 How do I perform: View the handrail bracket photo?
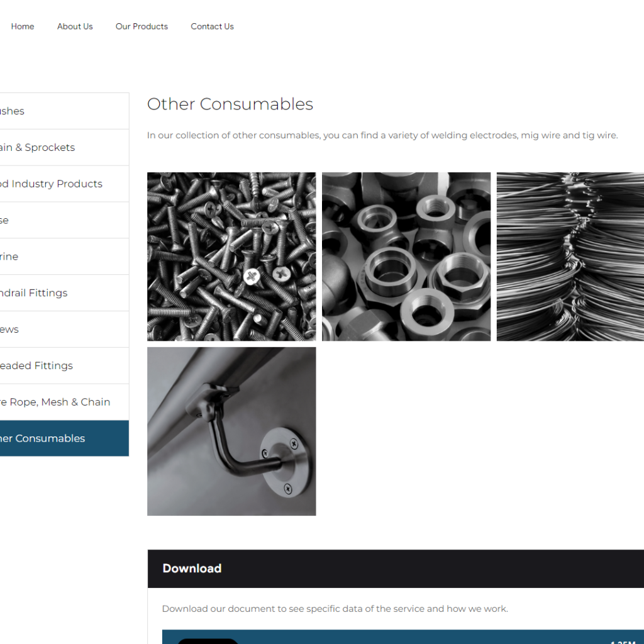click(231, 431)
